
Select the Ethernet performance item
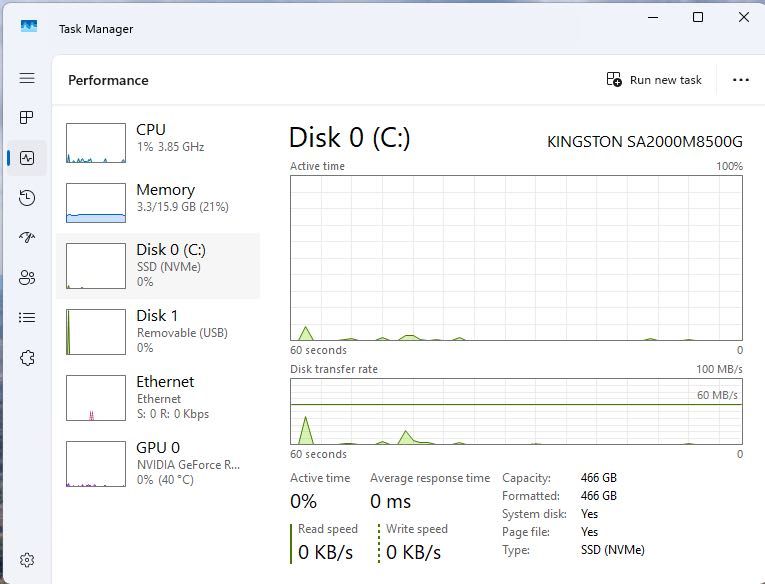158,398
